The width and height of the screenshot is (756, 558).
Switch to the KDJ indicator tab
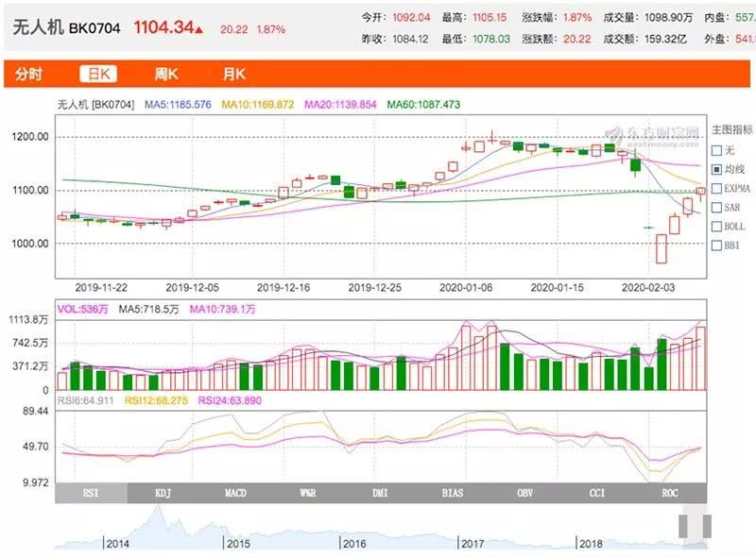click(163, 492)
